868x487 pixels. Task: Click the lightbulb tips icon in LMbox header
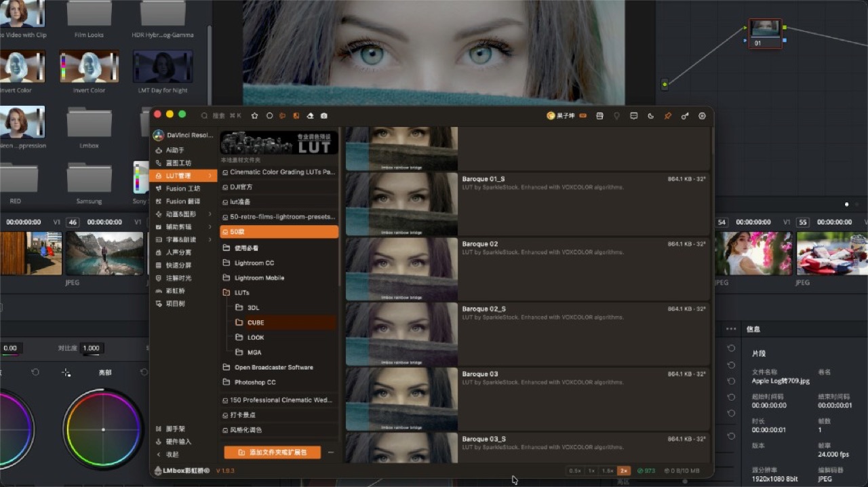tap(616, 116)
